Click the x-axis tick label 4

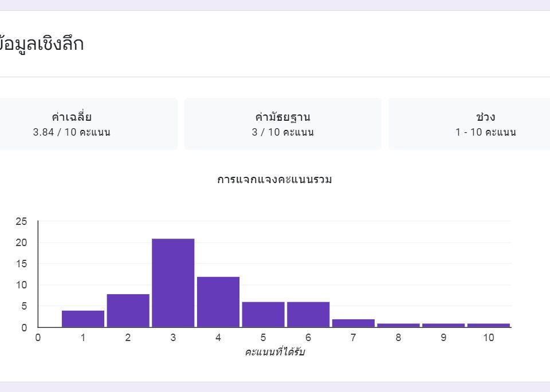(218, 338)
